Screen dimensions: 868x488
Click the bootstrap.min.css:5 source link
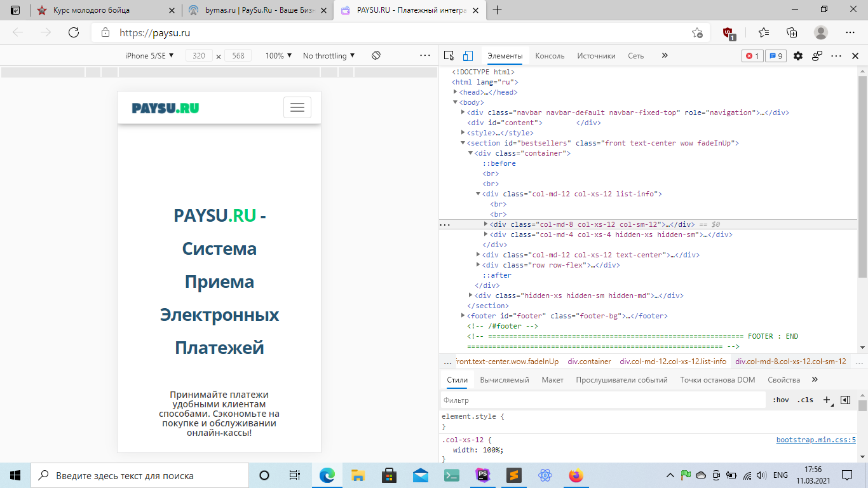[x=816, y=440]
